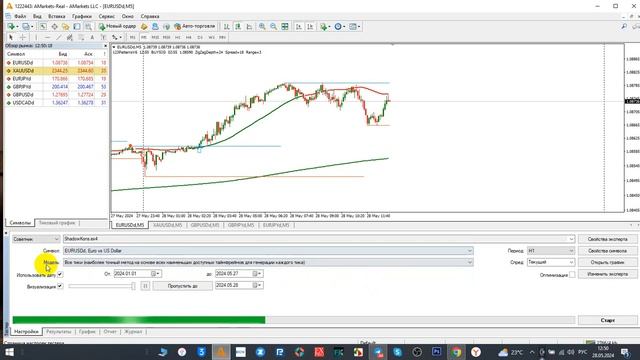This screenshot has height=360, width=640.
Task: Select the crosshair tool
Action: coord(23,37)
